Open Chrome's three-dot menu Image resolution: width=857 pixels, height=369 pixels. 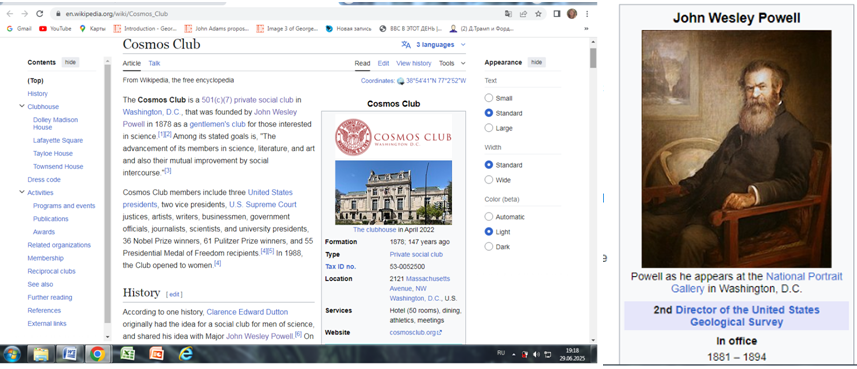pyautogui.click(x=588, y=14)
